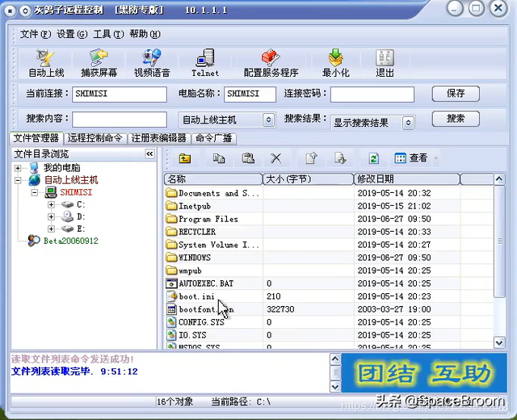The image size is (517, 420).
Task: Collapse the 文件目录浏览 panel
Action: (149, 154)
